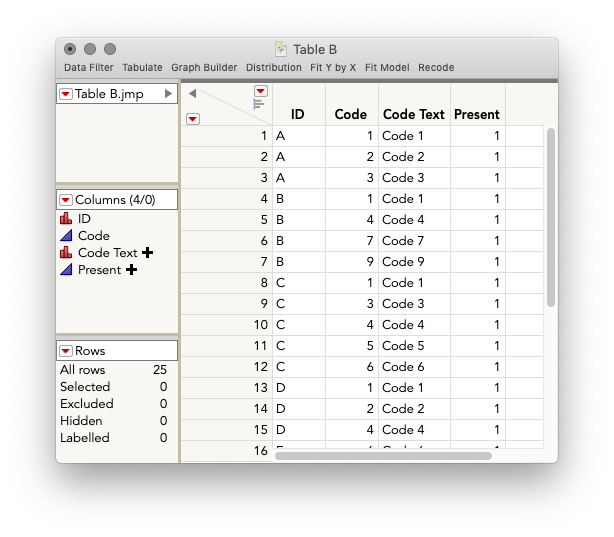Screen dimensions: 614x537
Task: Open the Recode tool
Action: (x=436, y=68)
